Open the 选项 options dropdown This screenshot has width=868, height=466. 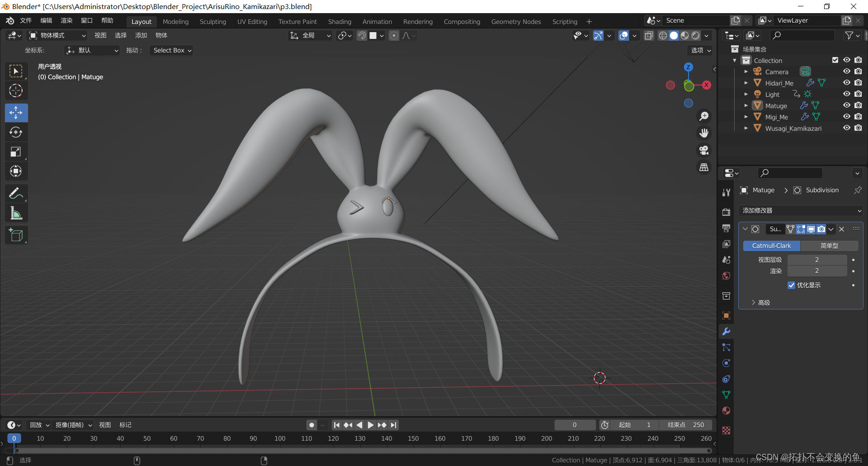700,50
